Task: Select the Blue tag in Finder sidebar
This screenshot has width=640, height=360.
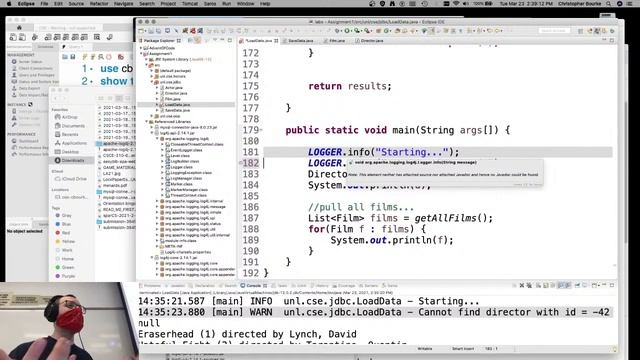Action: [x=63, y=224]
